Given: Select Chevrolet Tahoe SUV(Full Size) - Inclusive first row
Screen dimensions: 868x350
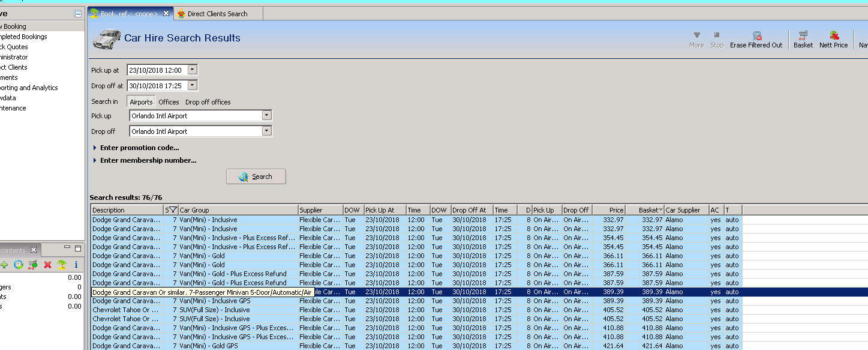Looking at the screenshot, I should pos(416,310).
